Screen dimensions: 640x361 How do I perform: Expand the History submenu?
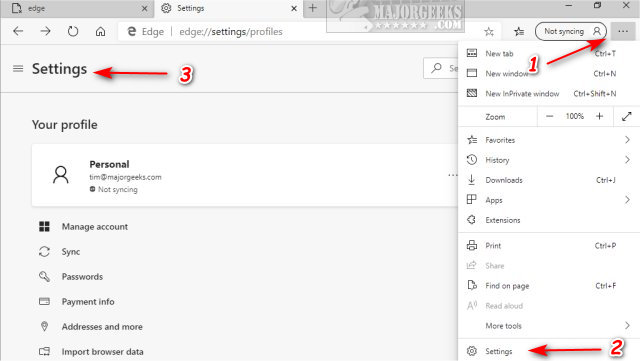548,160
